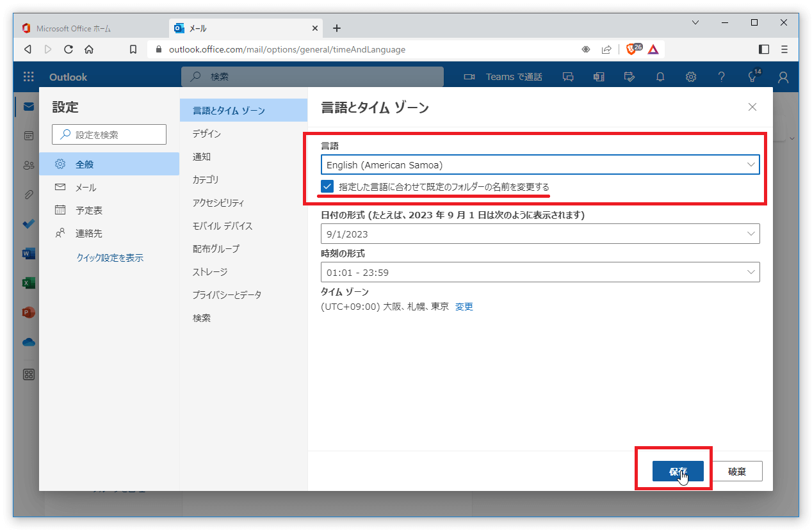
Task: Select the デザイン settings menu item
Action: pos(207,134)
